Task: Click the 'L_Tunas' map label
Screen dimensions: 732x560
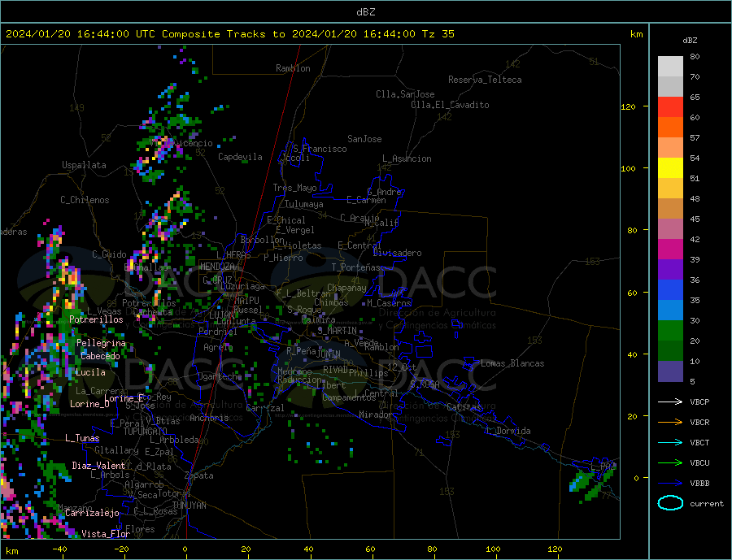Action: [x=82, y=438]
